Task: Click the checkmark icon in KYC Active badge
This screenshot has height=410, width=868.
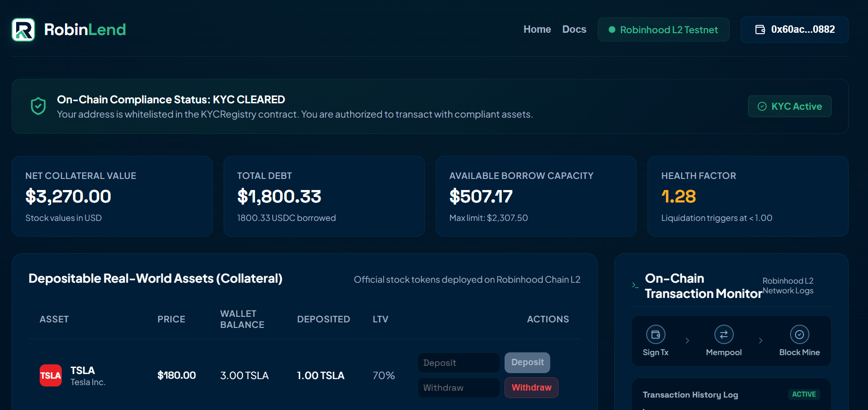Action: point(762,107)
